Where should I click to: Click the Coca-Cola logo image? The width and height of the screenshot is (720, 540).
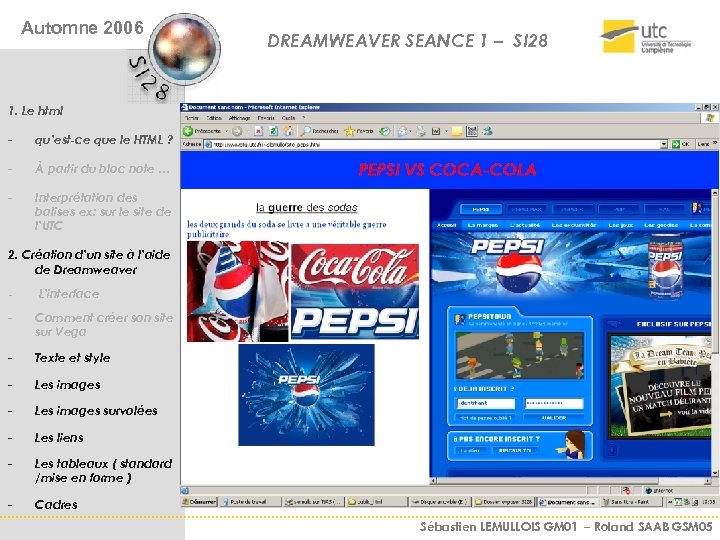point(355,267)
